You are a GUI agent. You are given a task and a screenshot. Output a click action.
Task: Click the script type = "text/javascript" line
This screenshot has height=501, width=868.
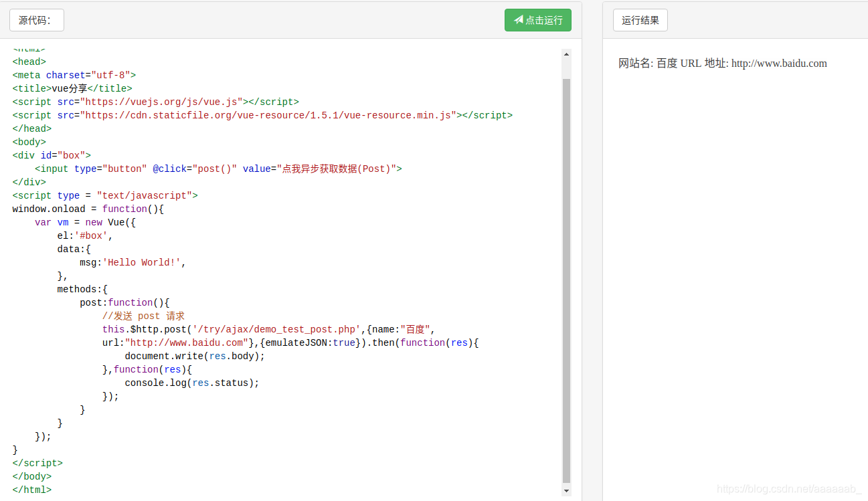tap(105, 195)
